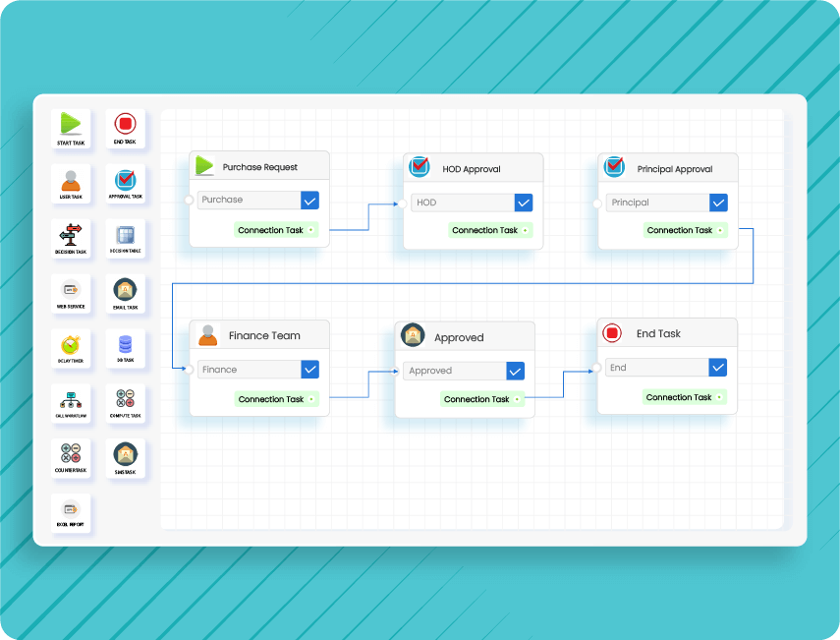840x640 pixels.
Task: Toggle the checkbox in Purchase Request node
Action: click(x=309, y=201)
